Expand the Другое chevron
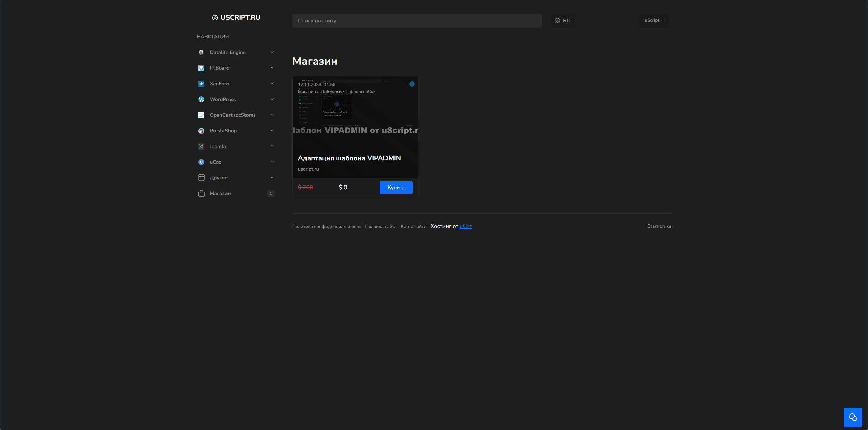This screenshot has height=430, width=868. tap(272, 178)
